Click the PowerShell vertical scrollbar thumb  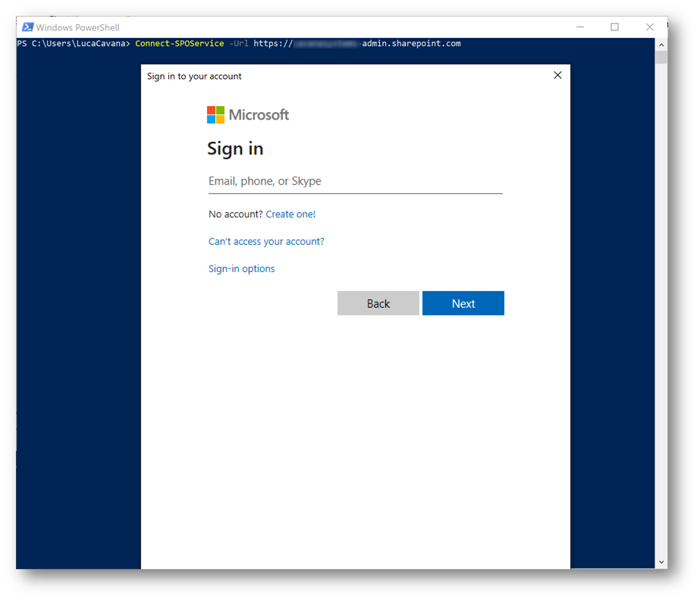[661, 57]
